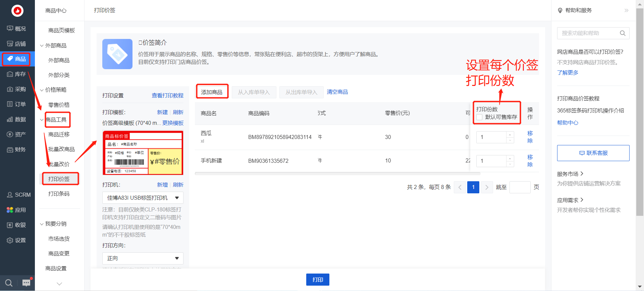Open 资产 assets section
The height and width of the screenshot is (291, 644).
click(17, 135)
